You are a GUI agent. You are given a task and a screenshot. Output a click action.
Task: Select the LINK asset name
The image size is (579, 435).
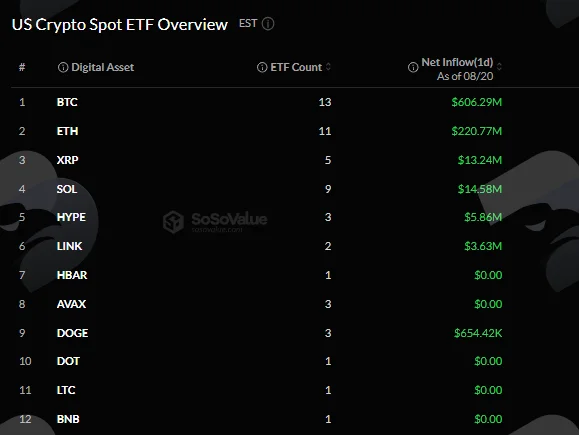pyautogui.click(x=69, y=246)
